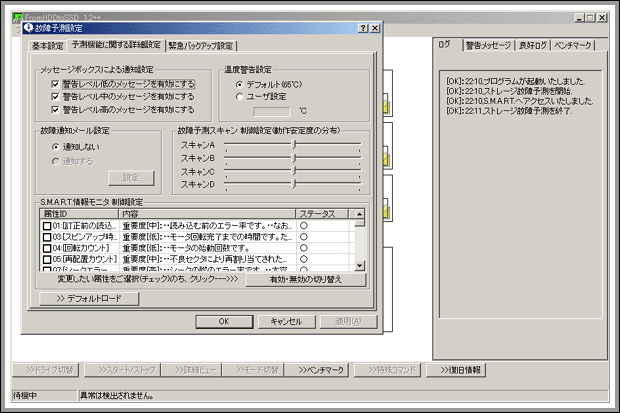The height and width of the screenshot is (413, 620).
Task: Click log entry ストレージ故障予測を終了
Action: pyautogui.click(x=509, y=111)
